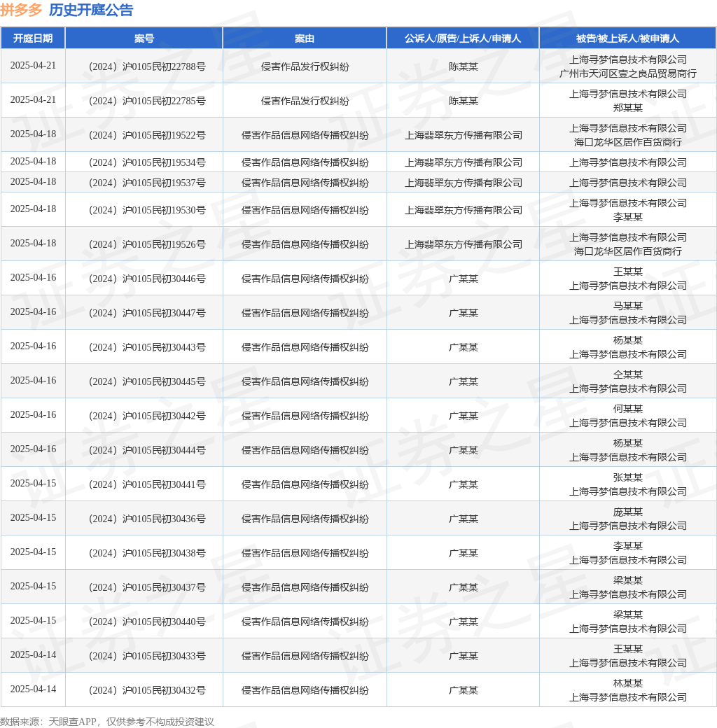Click plaintiff 陈某某 in the 22788号 row

463,66
